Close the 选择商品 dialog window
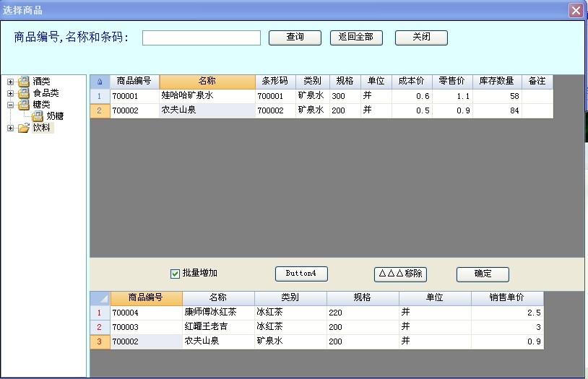Screen dimensions: 588x379 (576, 10)
